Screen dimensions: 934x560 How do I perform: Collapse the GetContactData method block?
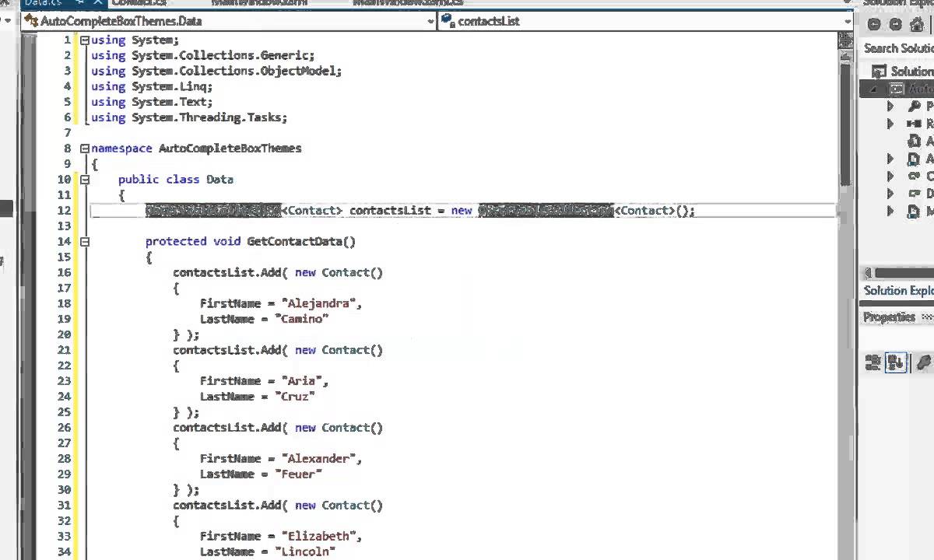click(x=85, y=242)
